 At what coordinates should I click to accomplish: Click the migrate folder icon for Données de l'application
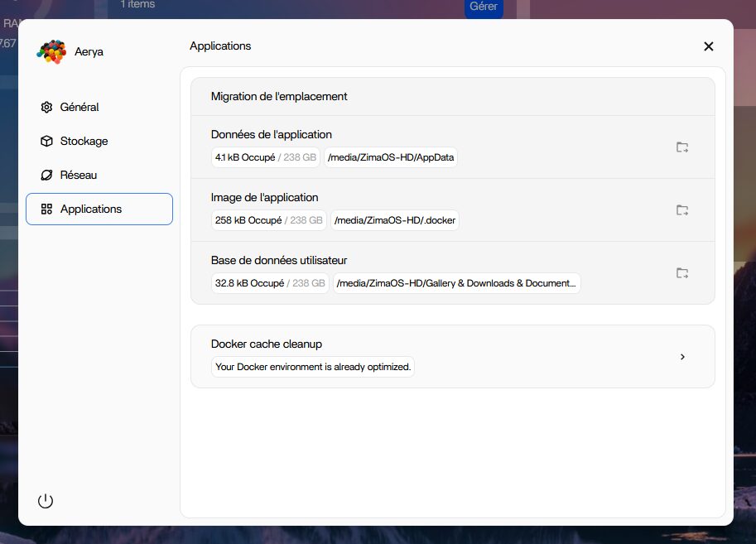point(681,147)
